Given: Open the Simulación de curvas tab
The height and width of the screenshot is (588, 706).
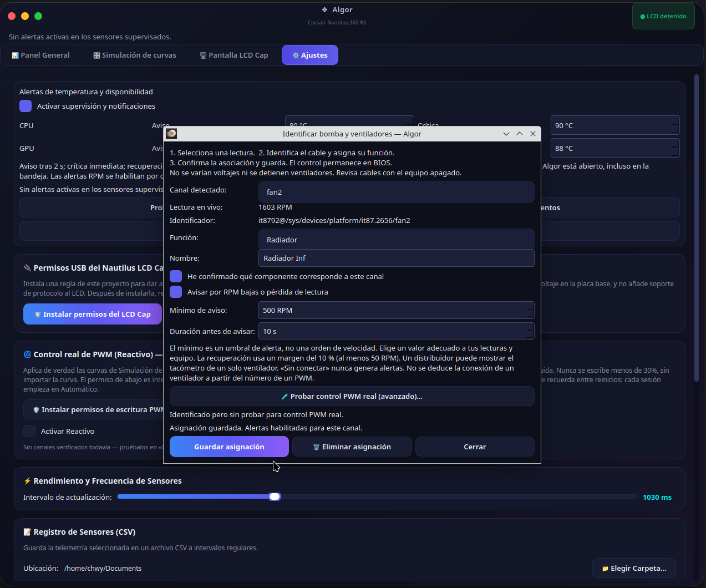Looking at the screenshot, I should pos(135,55).
